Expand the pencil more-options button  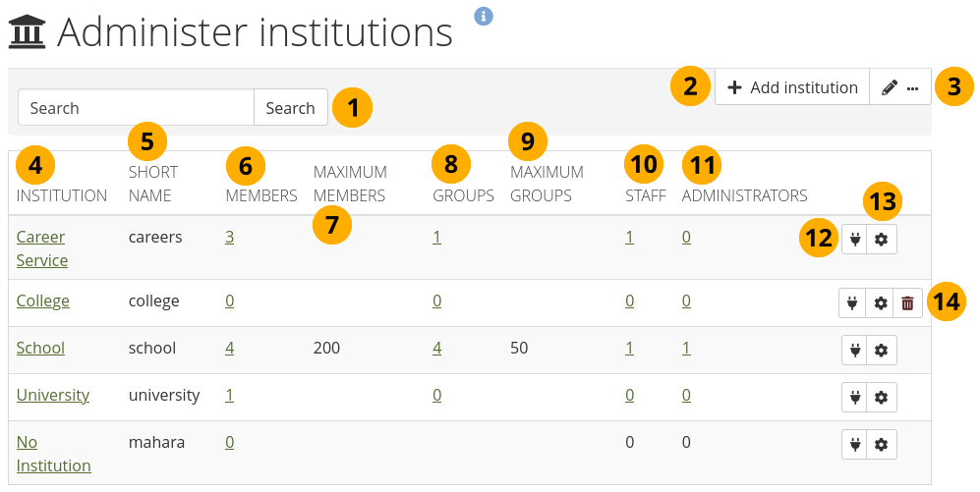[900, 87]
